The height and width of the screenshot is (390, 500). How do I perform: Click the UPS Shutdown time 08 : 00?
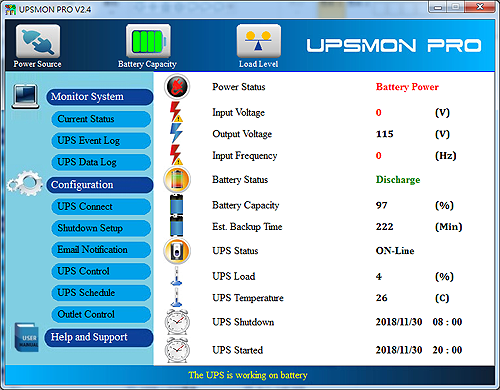click(x=447, y=322)
